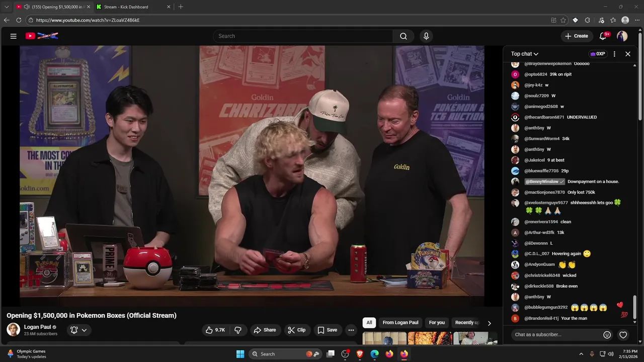Image resolution: width=644 pixels, height=362 pixels.
Task: Open the Windows Start menu
Action: point(240,354)
